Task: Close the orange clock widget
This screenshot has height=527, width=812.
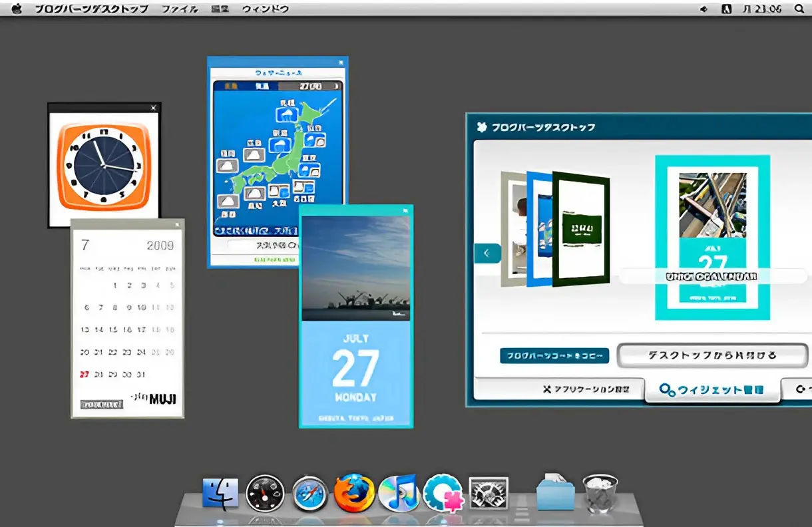Action: click(x=154, y=108)
